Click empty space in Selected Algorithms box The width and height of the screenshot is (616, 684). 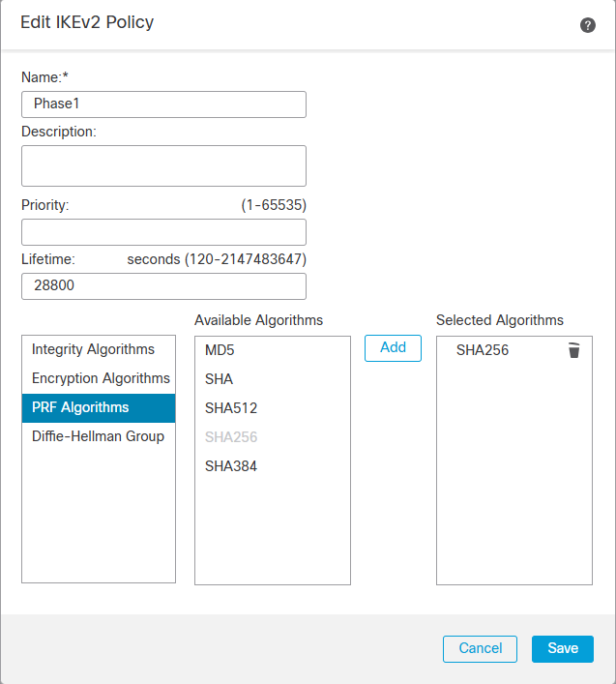pos(513,484)
